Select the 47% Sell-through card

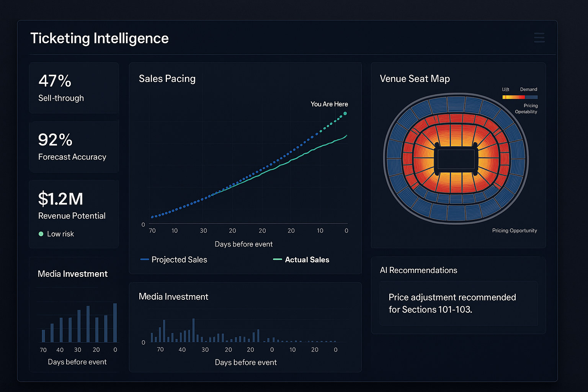tap(74, 88)
